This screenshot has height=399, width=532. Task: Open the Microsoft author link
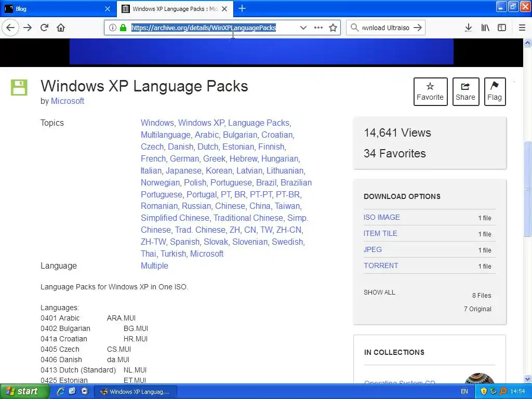click(68, 101)
